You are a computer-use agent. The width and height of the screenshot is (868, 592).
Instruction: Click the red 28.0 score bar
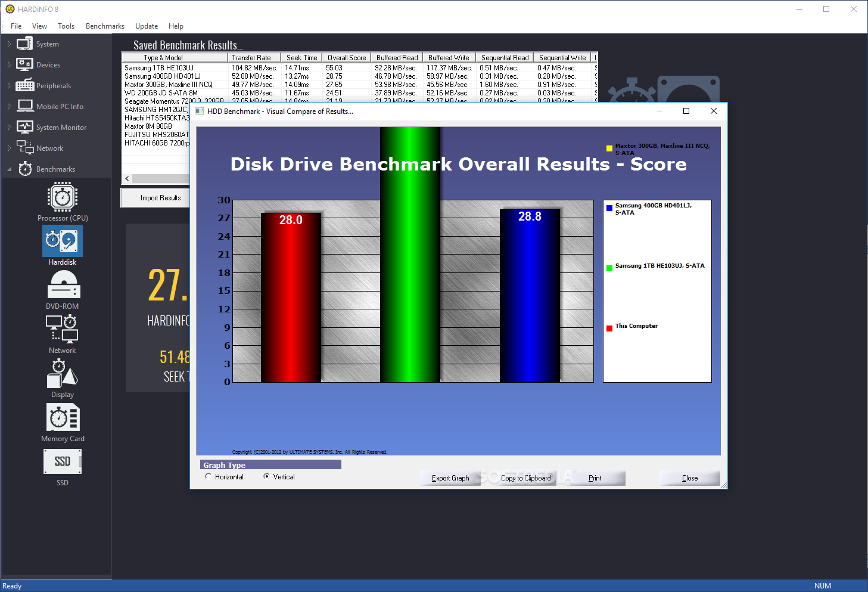tap(291, 297)
